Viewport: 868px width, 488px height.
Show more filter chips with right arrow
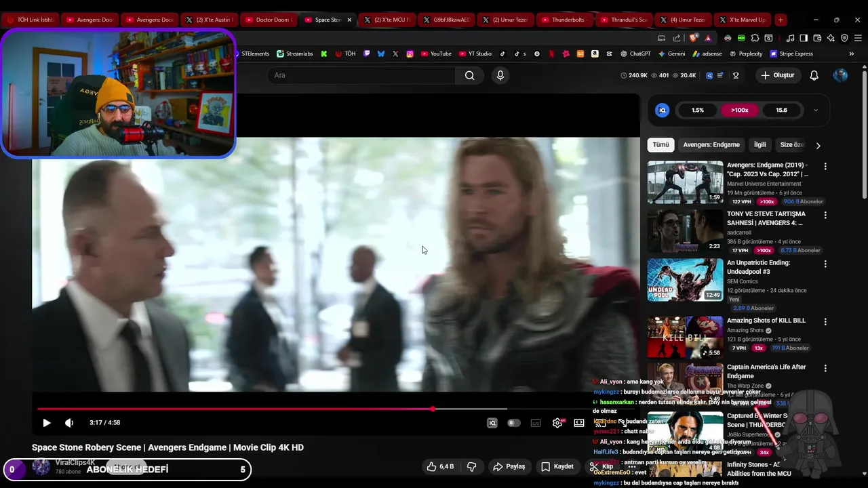[x=818, y=146]
